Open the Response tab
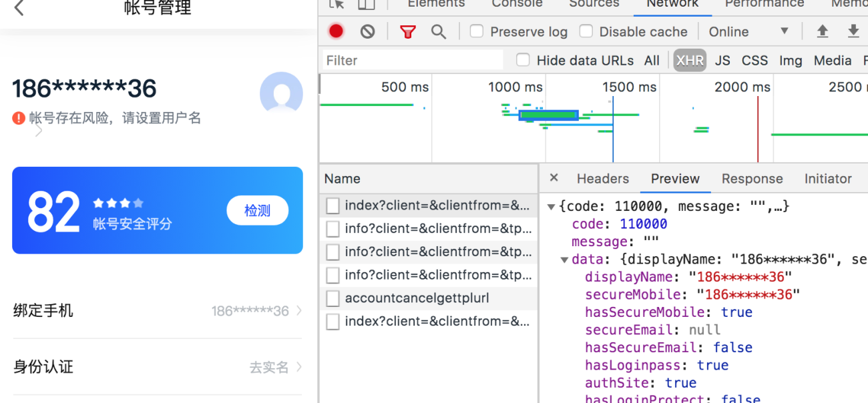This screenshot has height=403, width=868. point(752,179)
